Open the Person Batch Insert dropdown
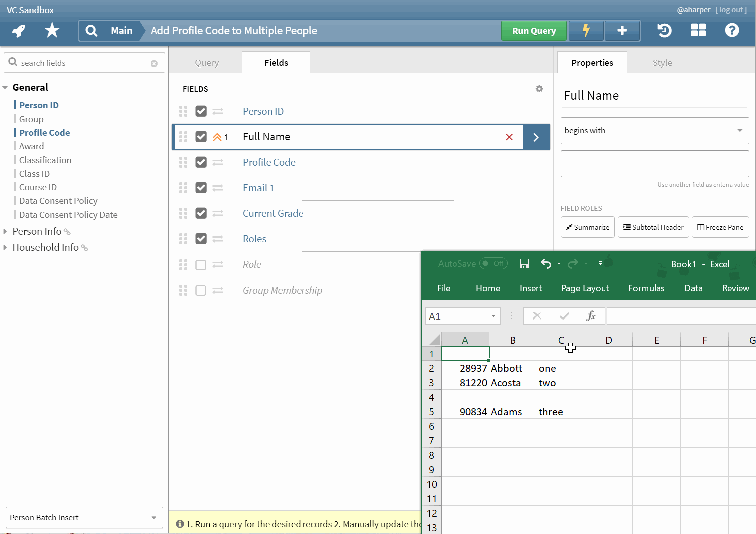 [x=84, y=518]
